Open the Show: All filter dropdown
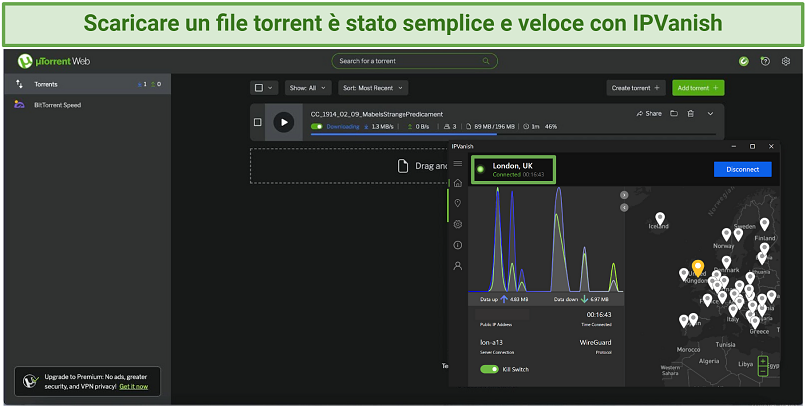The image size is (806, 408). pyautogui.click(x=308, y=88)
